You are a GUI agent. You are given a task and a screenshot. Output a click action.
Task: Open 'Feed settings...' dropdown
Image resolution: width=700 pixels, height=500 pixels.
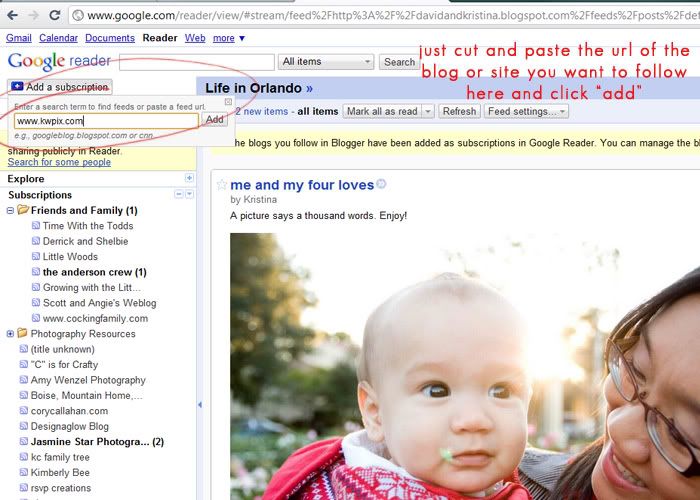point(526,111)
